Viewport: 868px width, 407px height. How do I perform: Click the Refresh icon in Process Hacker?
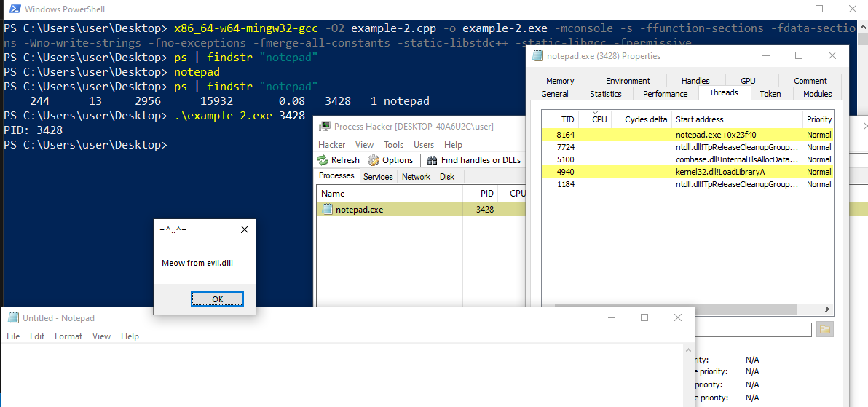pyautogui.click(x=323, y=160)
